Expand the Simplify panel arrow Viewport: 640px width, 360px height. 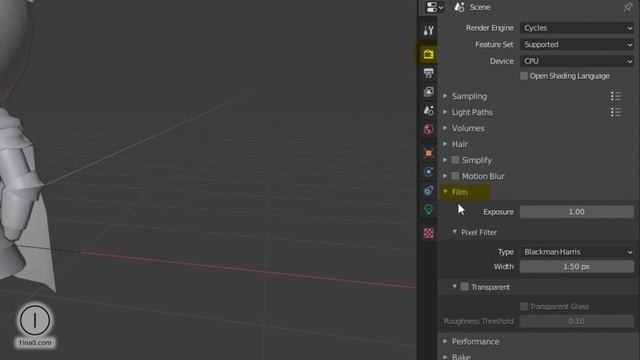click(445, 160)
